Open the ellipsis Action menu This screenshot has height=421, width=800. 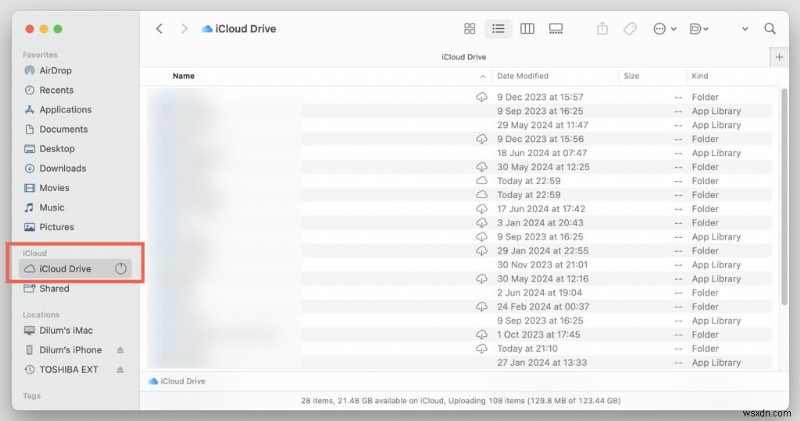[665, 29]
